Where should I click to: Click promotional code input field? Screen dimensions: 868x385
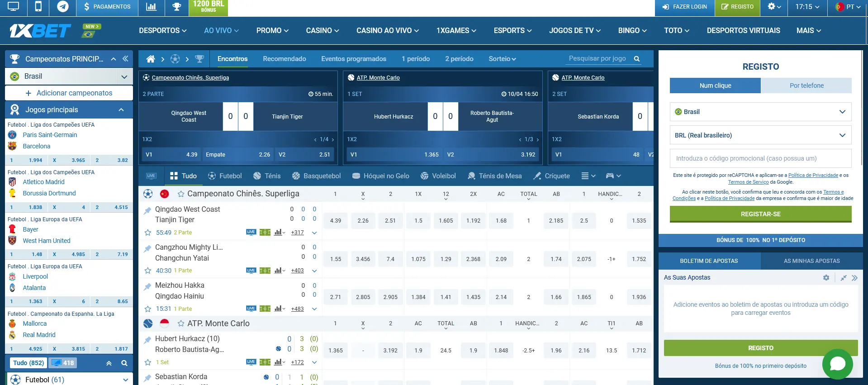pyautogui.click(x=761, y=158)
